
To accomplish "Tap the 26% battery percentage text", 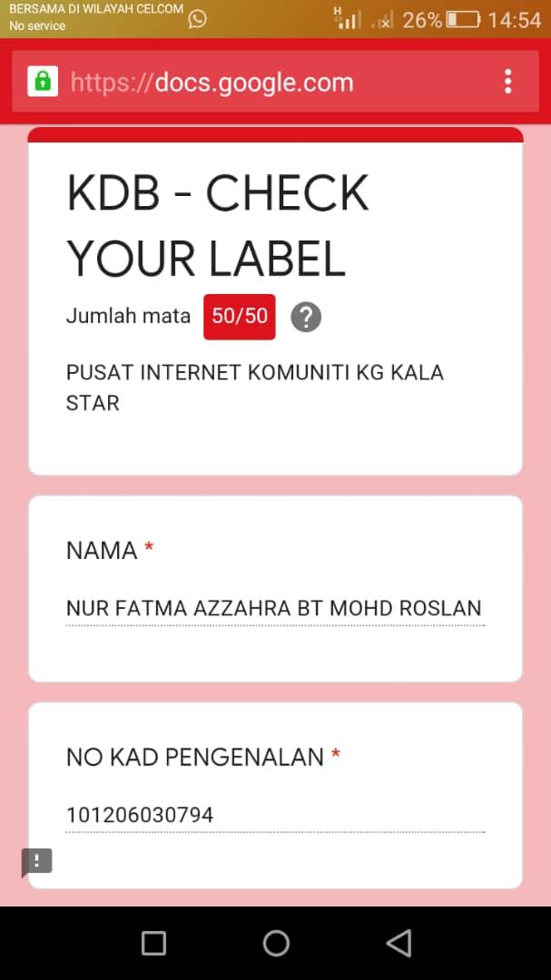I will point(422,19).
